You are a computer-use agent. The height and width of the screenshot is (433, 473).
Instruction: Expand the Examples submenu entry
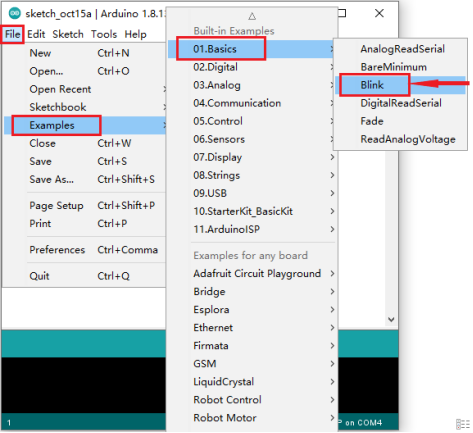click(85, 125)
